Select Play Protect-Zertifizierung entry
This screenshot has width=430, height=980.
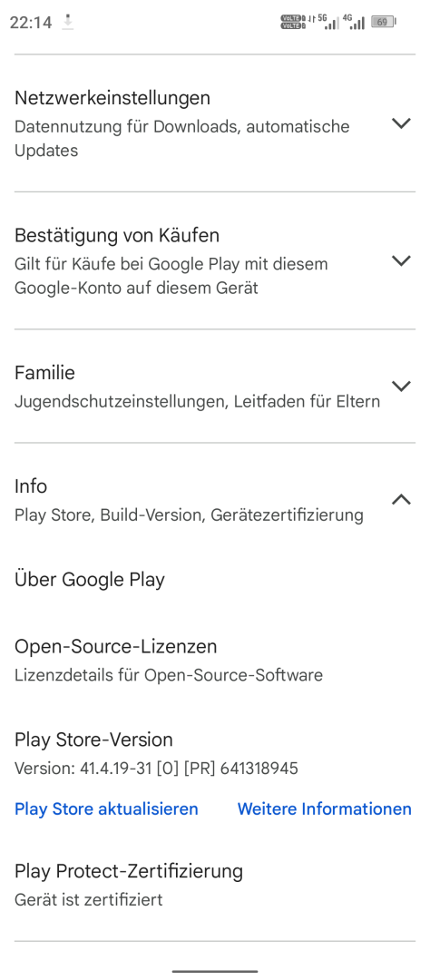(x=215, y=885)
